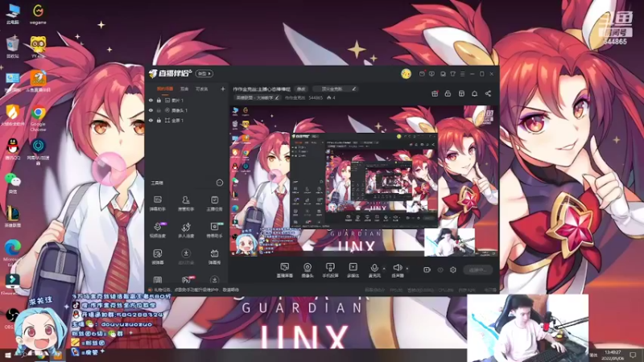644x362 pixels.
Task: Open the toolbox tool tagged with green badge
Action: pos(214,230)
